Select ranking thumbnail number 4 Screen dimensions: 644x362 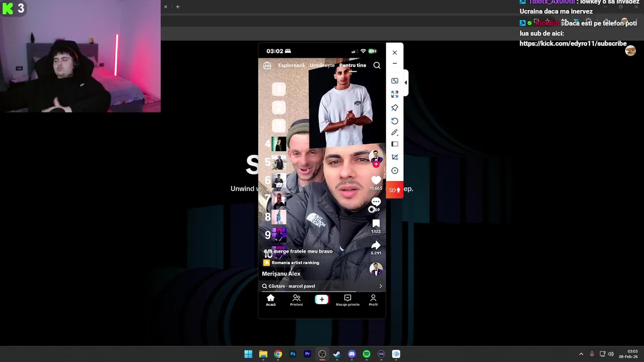pos(279,144)
